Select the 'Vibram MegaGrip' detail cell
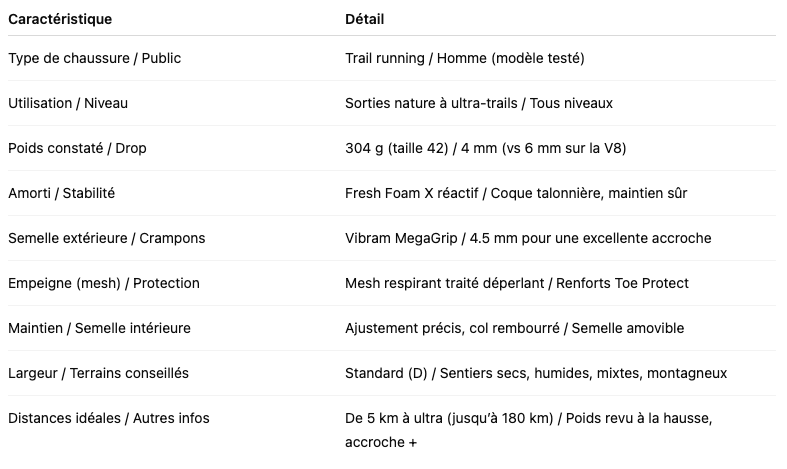 [401, 238]
